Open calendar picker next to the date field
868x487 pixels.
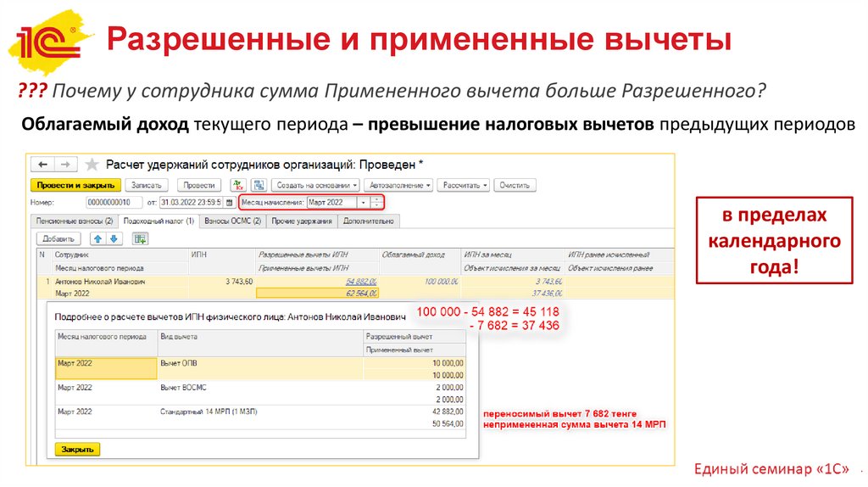tap(229, 203)
